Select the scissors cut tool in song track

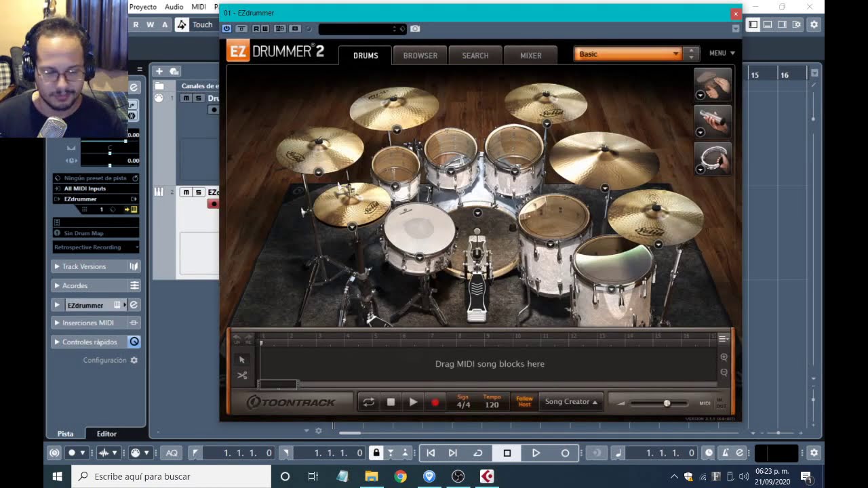pyautogui.click(x=242, y=375)
